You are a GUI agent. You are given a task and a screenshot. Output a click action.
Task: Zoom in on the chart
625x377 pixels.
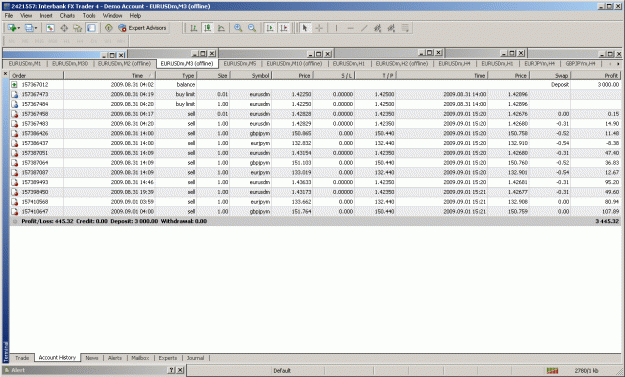[238, 28]
